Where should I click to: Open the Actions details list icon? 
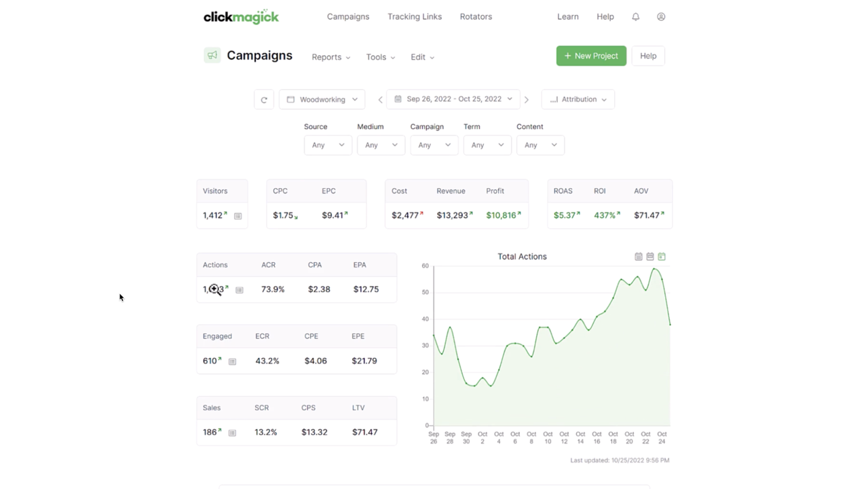click(240, 290)
